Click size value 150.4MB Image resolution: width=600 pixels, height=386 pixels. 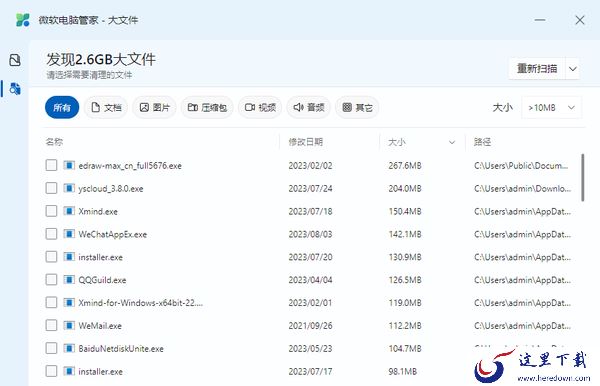(405, 211)
